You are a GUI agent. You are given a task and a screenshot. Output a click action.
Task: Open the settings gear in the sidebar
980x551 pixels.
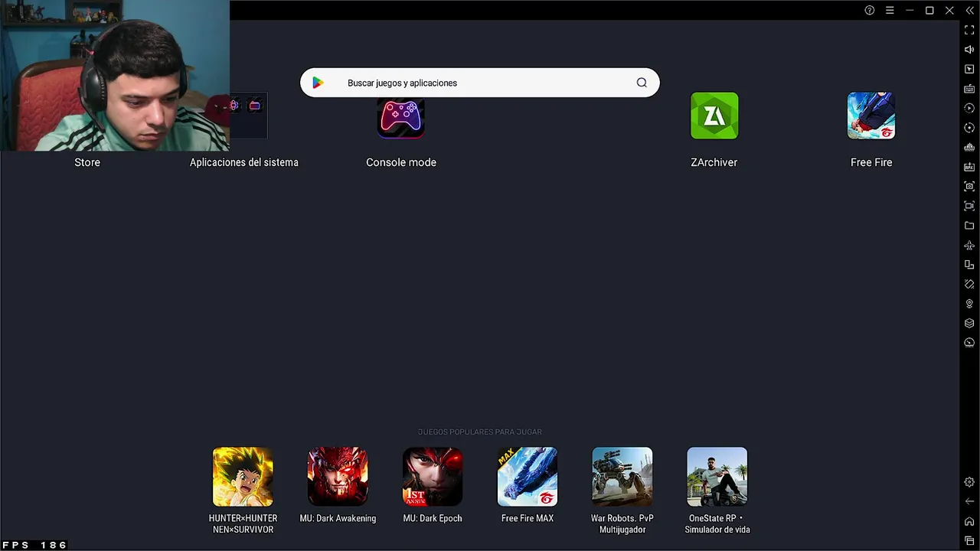coord(969,482)
